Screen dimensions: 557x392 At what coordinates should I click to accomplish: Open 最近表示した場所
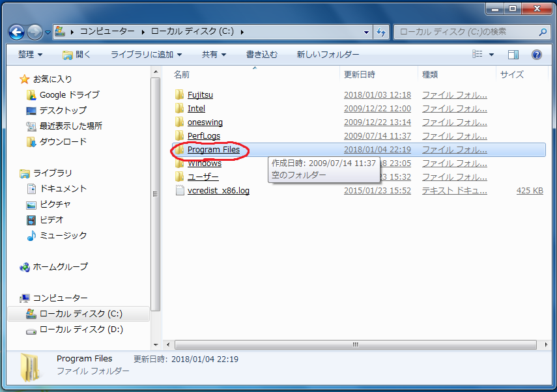click(x=71, y=126)
